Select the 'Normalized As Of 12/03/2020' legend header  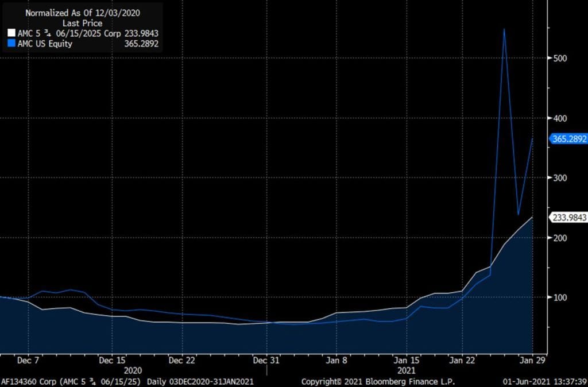point(82,13)
